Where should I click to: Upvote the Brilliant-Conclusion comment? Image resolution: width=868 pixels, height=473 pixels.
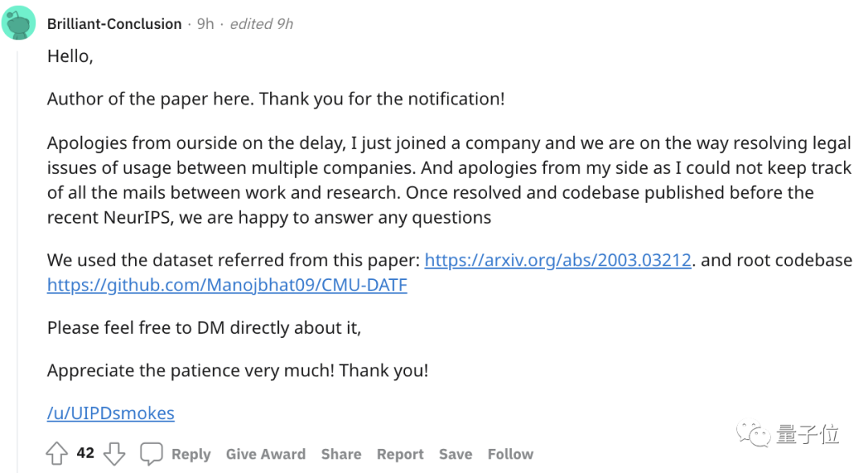[x=56, y=454]
